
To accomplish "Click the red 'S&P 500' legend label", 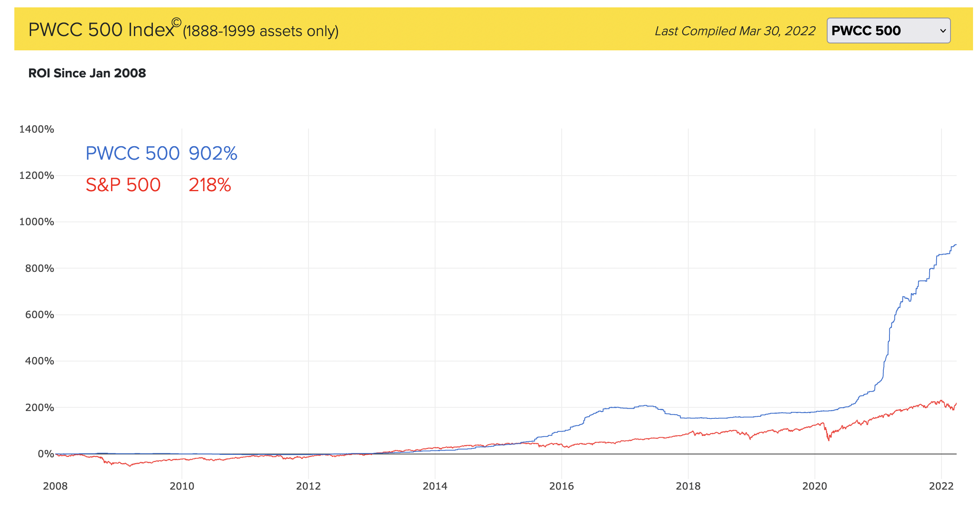I will [x=123, y=185].
